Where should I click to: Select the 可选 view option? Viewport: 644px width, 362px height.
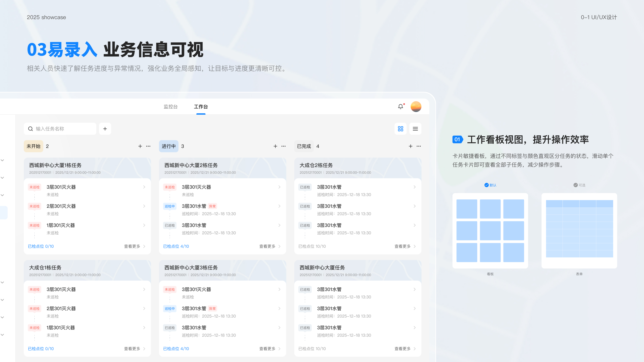pos(579,185)
